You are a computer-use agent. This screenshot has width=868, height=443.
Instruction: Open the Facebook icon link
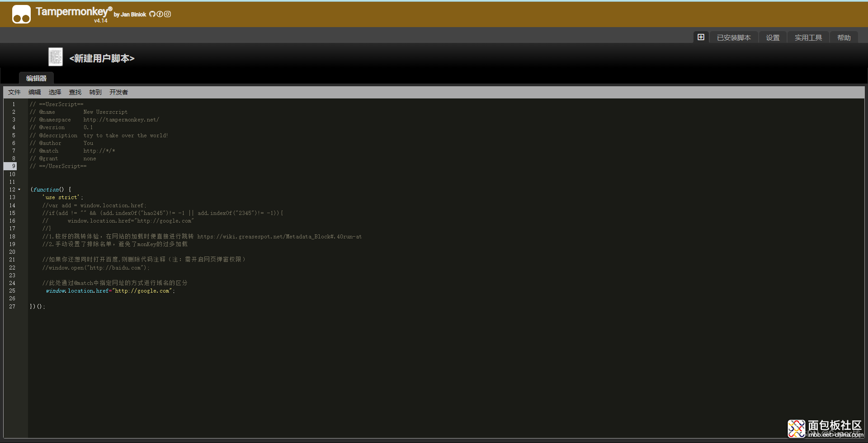[160, 14]
